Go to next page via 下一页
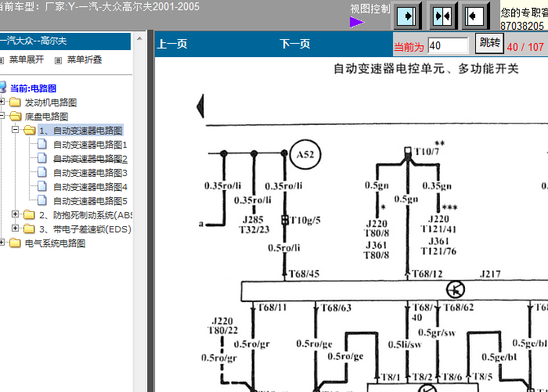The width and height of the screenshot is (548, 392). [295, 45]
